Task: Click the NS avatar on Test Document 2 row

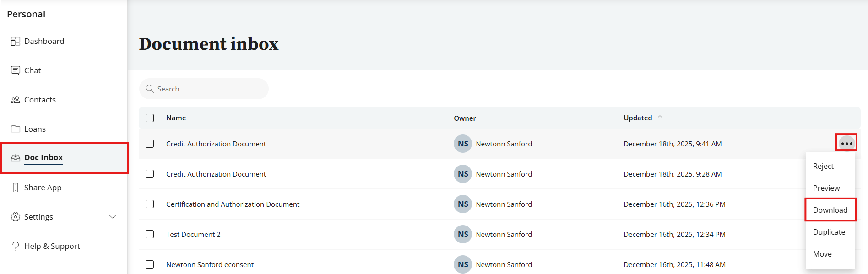Action: (463, 234)
